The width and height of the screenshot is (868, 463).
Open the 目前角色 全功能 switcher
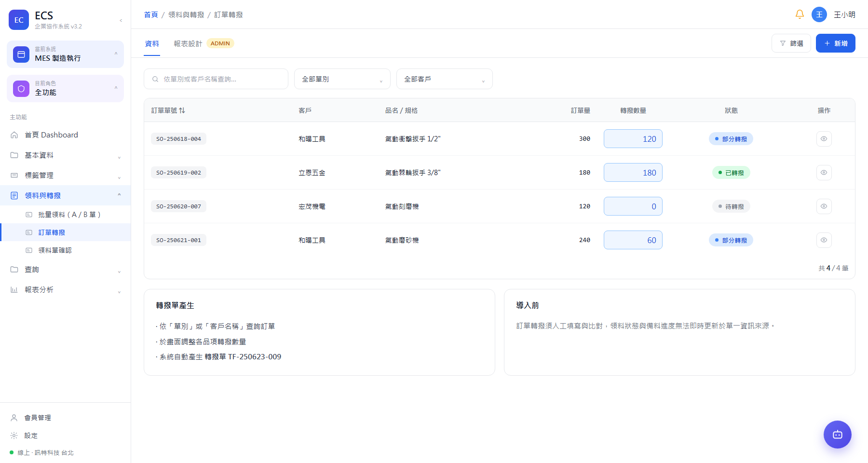[66, 89]
